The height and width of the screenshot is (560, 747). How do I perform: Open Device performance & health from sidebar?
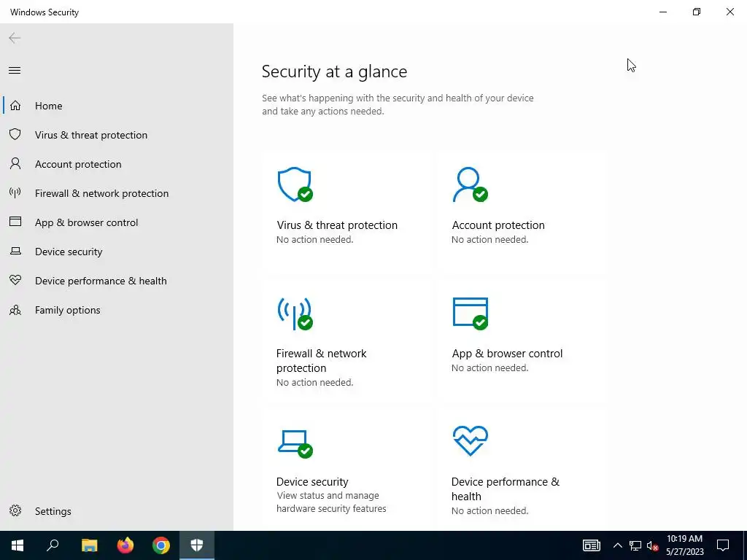point(101,281)
